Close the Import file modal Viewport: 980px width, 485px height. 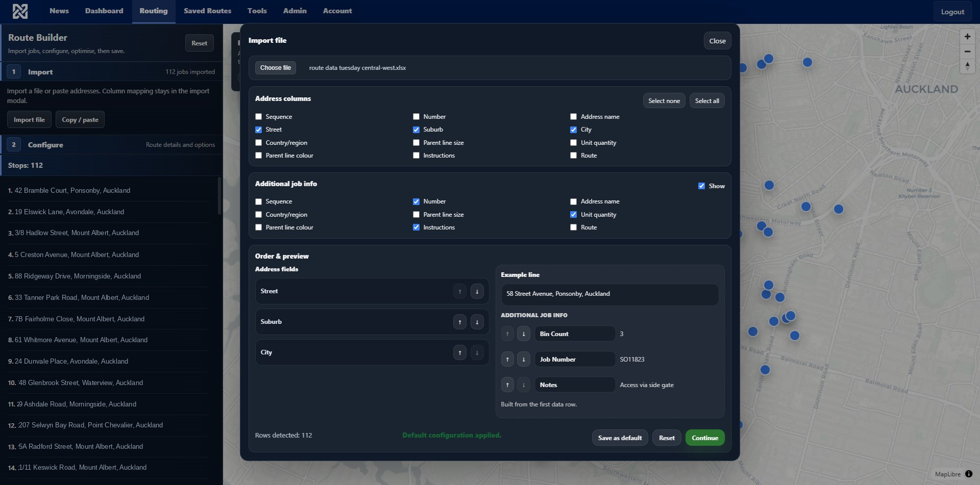click(717, 41)
